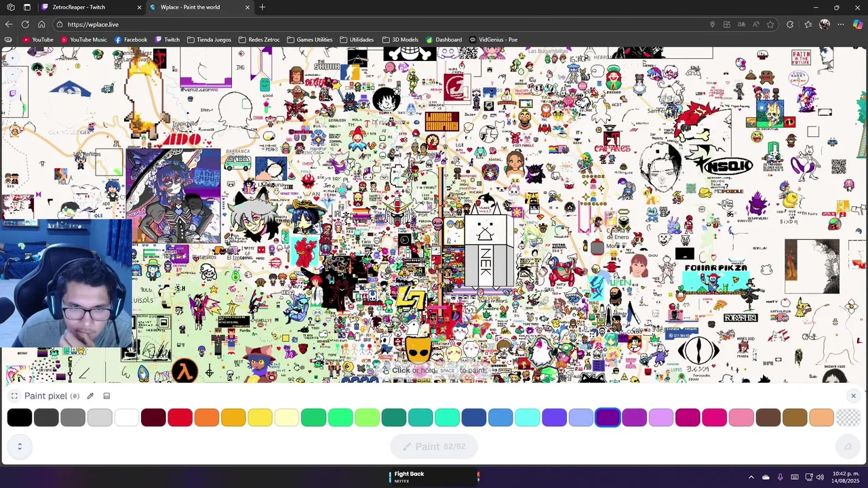868x488 pixels.
Task: Show hidden system tray icons
Action: [751, 477]
